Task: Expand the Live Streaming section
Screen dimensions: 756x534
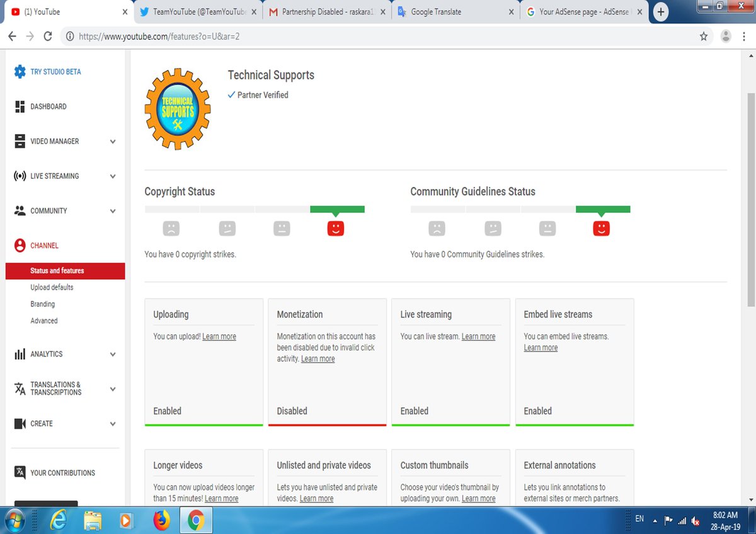Action: 113,176
